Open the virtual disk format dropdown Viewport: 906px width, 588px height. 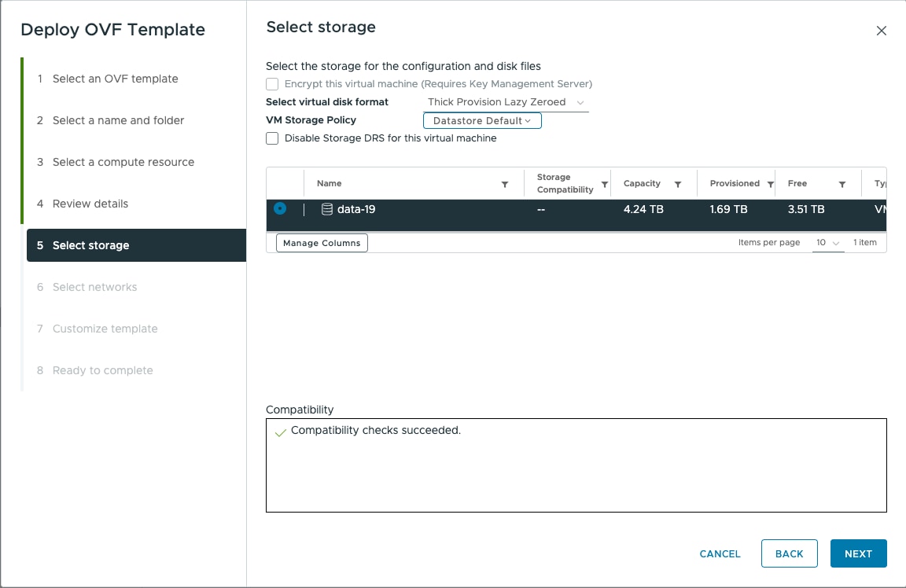pyautogui.click(x=506, y=102)
